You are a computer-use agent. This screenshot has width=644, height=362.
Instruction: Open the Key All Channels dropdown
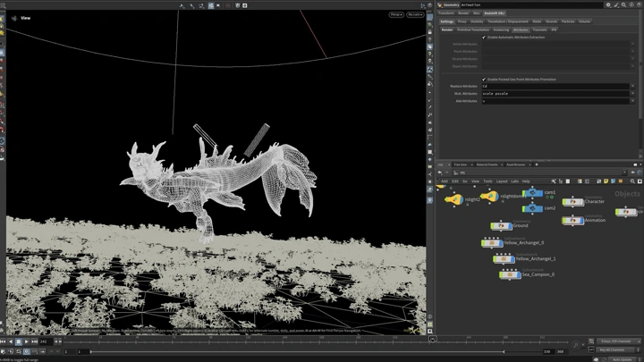point(616,349)
